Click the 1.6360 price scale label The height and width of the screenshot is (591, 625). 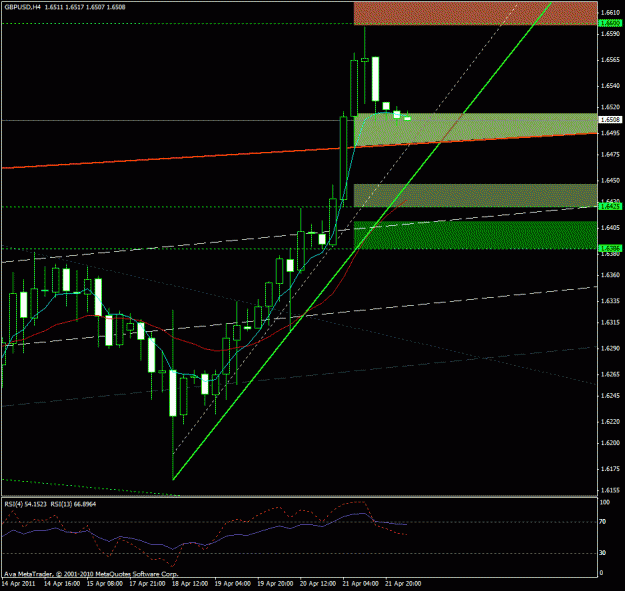610,275
